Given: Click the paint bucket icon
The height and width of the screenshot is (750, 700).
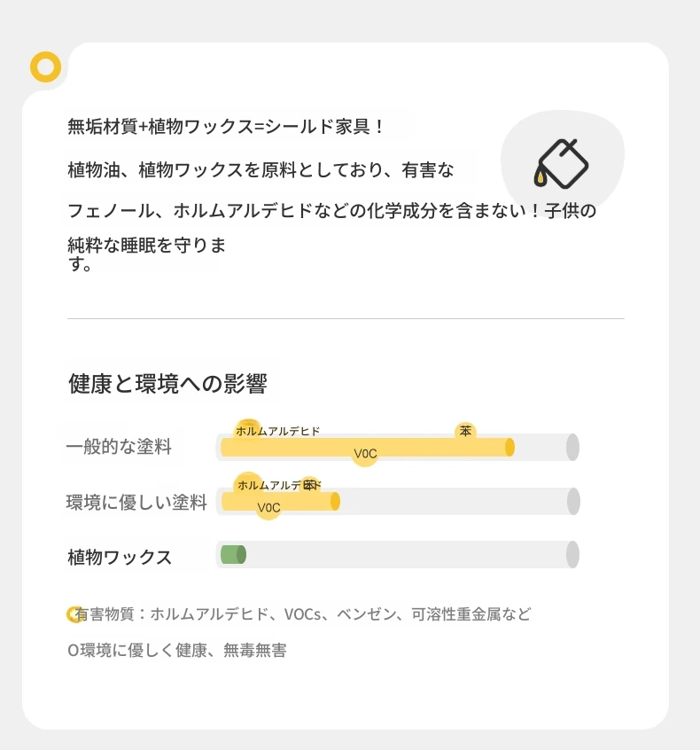Looking at the screenshot, I should click(561, 164).
